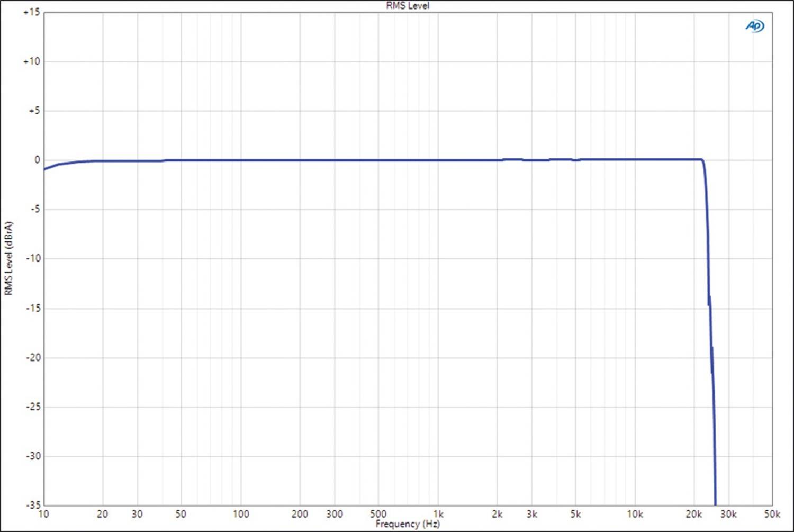Click the 500 frequency tick label
Viewport: 794px width, 532px height.
pos(378,514)
